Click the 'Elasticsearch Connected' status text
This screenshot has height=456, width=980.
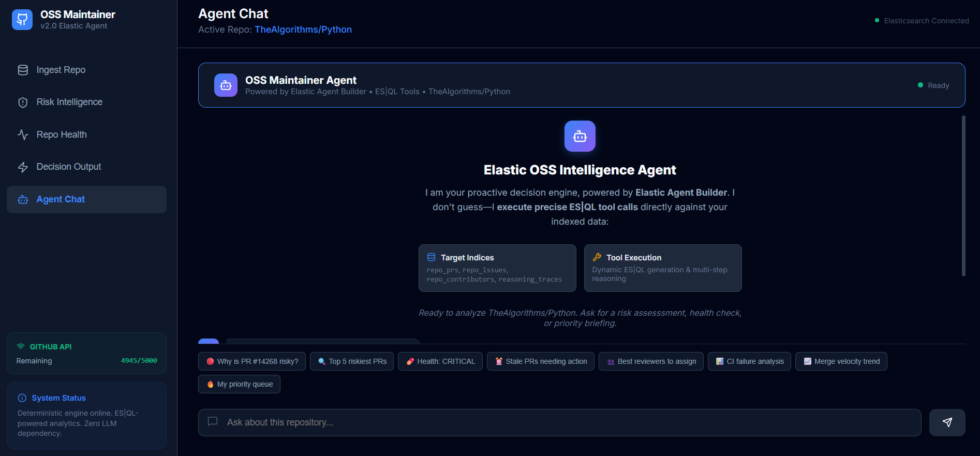point(927,21)
